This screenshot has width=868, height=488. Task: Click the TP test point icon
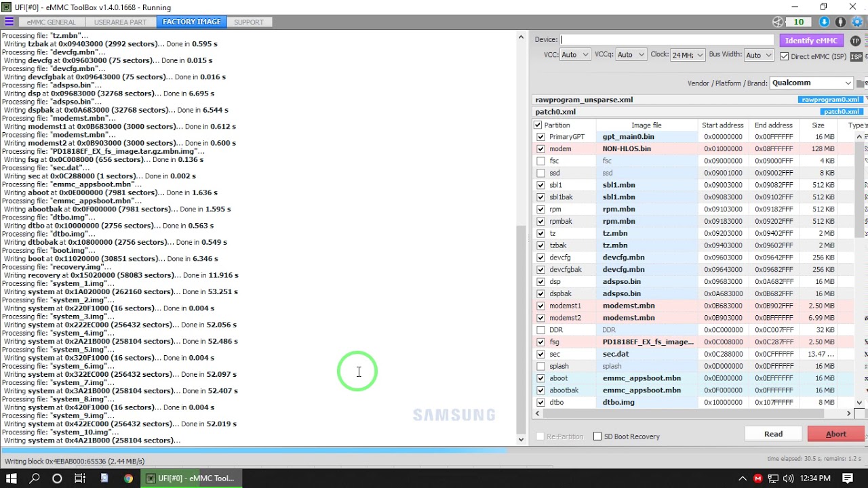(x=855, y=41)
